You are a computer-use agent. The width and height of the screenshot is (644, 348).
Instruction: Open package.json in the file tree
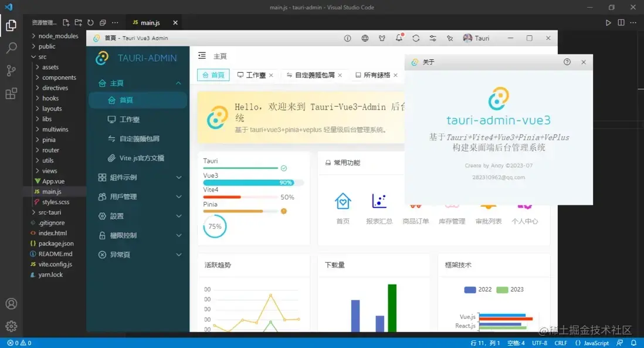[55, 243]
